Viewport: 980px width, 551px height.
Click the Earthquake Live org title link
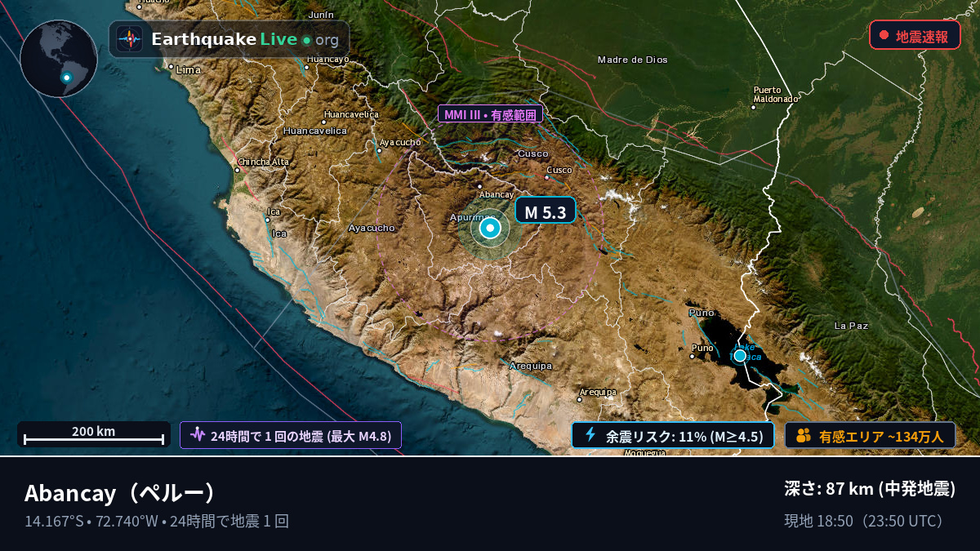click(x=244, y=39)
